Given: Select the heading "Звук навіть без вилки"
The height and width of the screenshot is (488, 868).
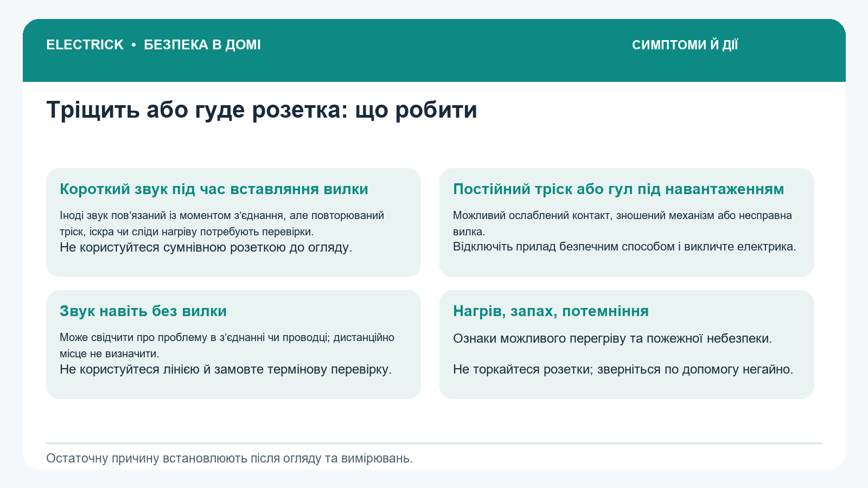Looking at the screenshot, I should (143, 311).
